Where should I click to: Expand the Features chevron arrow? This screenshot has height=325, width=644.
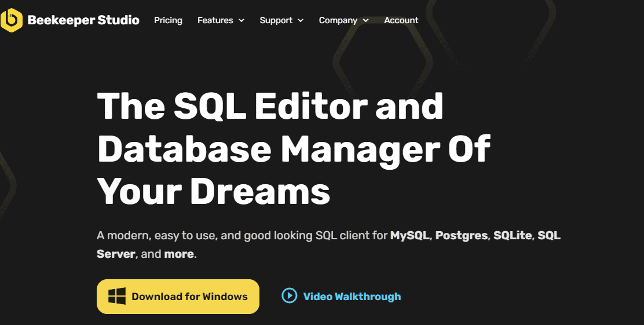tap(241, 20)
